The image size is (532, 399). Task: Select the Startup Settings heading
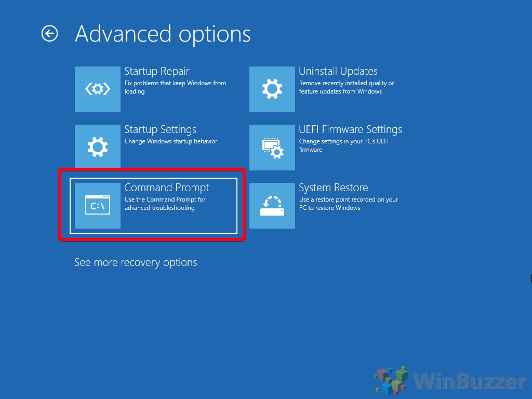(160, 129)
